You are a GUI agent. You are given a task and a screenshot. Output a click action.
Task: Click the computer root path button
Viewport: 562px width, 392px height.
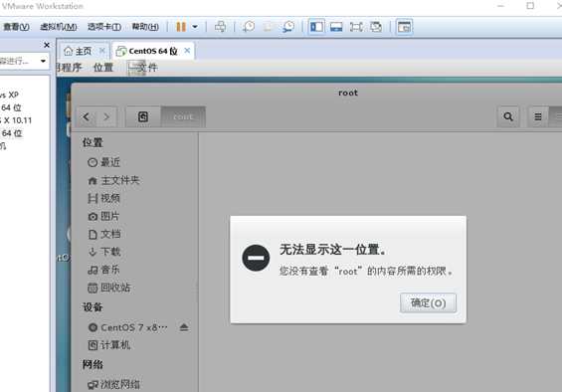pyautogui.click(x=143, y=117)
